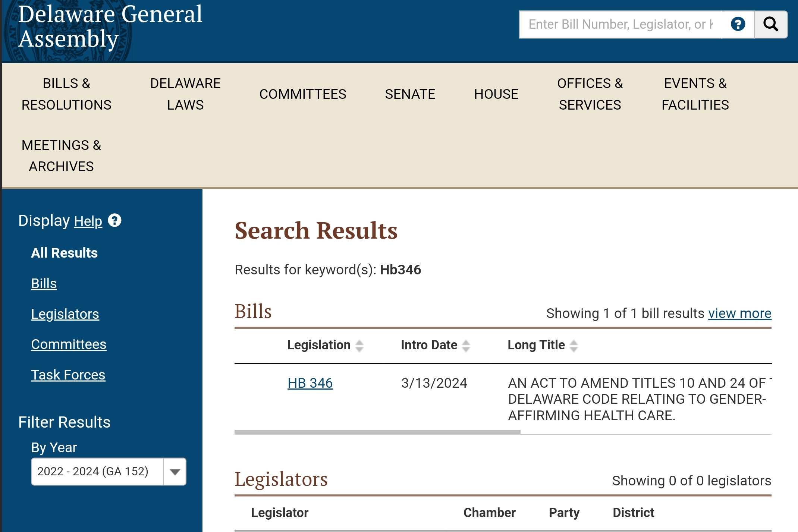The height and width of the screenshot is (532, 798).
Task: Filter display to Task Forces in sidebar
Action: click(x=68, y=375)
